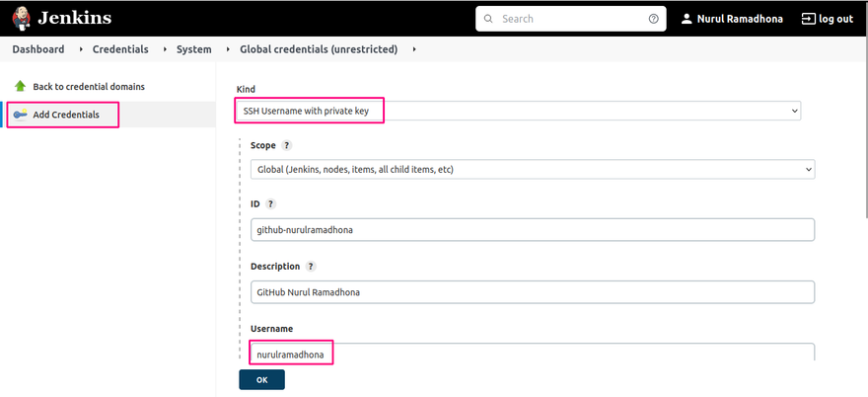Click the OK button
Viewport: 868px width, 397px height.
pos(261,380)
